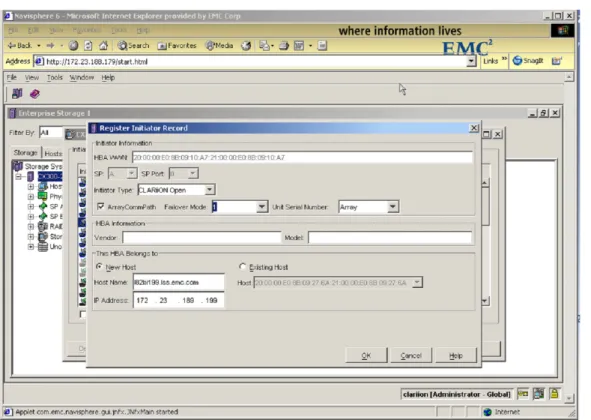
Task: Click the Navisphere pink book help icon
Action: (x=35, y=94)
